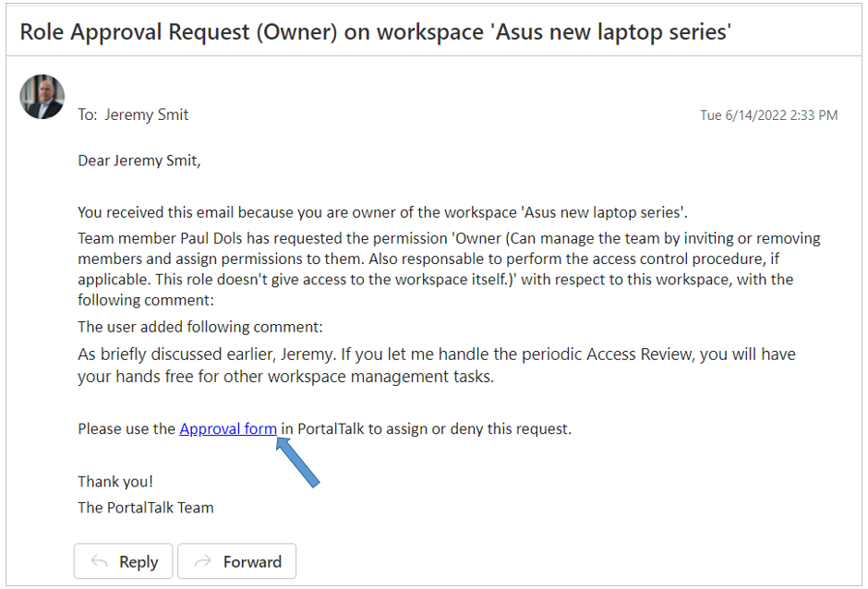Open the sender's profile photo

pyautogui.click(x=42, y=97)
